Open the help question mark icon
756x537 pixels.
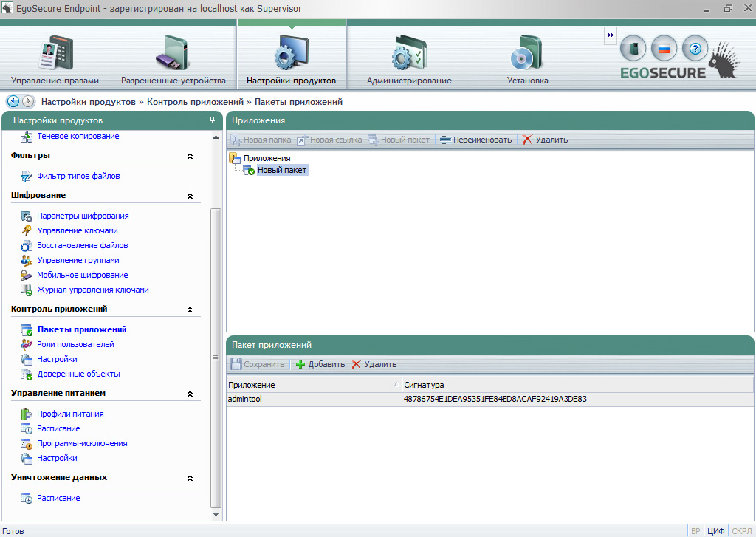pos(695,49)
